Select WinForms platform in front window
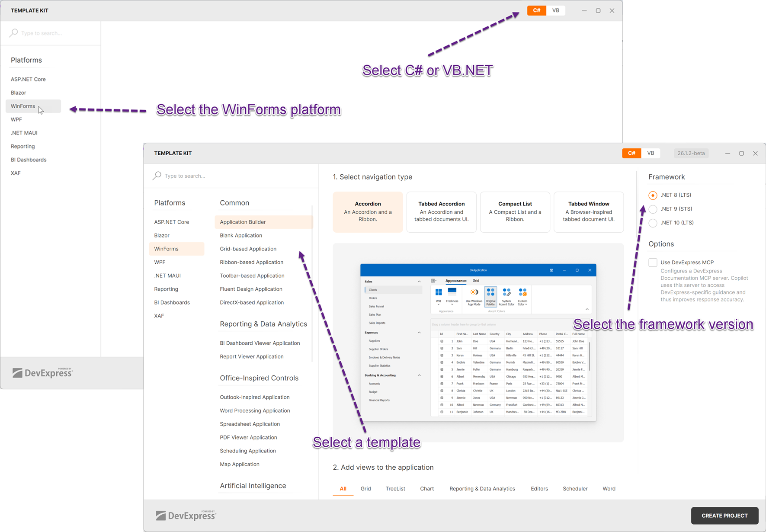The width and height of the screenshot is (766, 532). coord(176,249)
